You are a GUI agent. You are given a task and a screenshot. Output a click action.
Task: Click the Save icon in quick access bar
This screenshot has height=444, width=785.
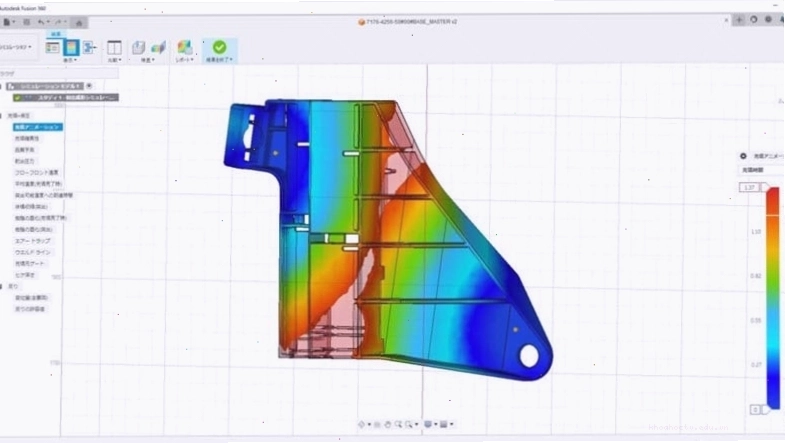pos(27,22)
